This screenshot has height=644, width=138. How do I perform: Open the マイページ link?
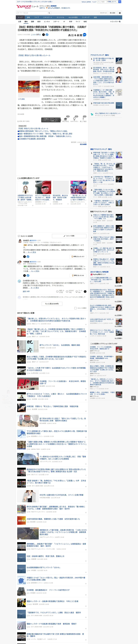pos(103,13)
